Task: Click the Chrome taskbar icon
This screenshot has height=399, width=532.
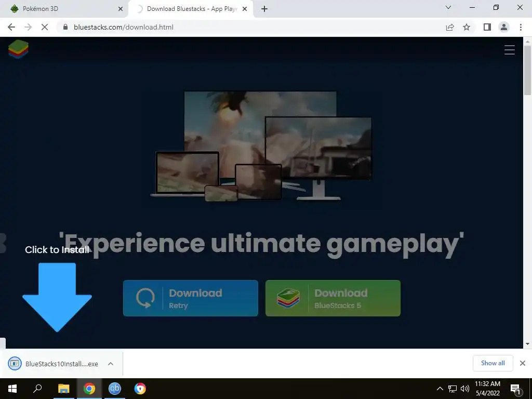Action: [89, 389]
